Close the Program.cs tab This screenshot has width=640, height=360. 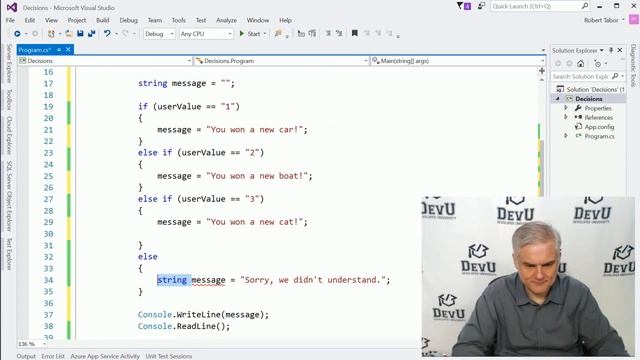point(68,50)
